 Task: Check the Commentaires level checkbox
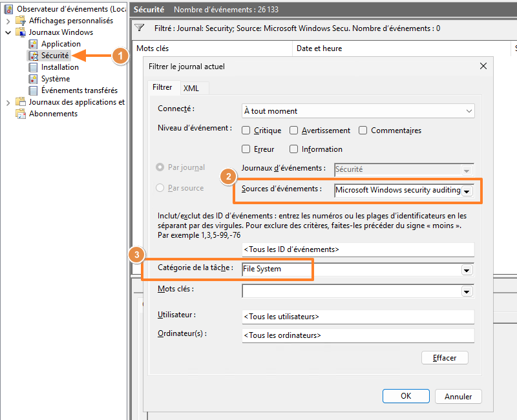coord(363,131)
